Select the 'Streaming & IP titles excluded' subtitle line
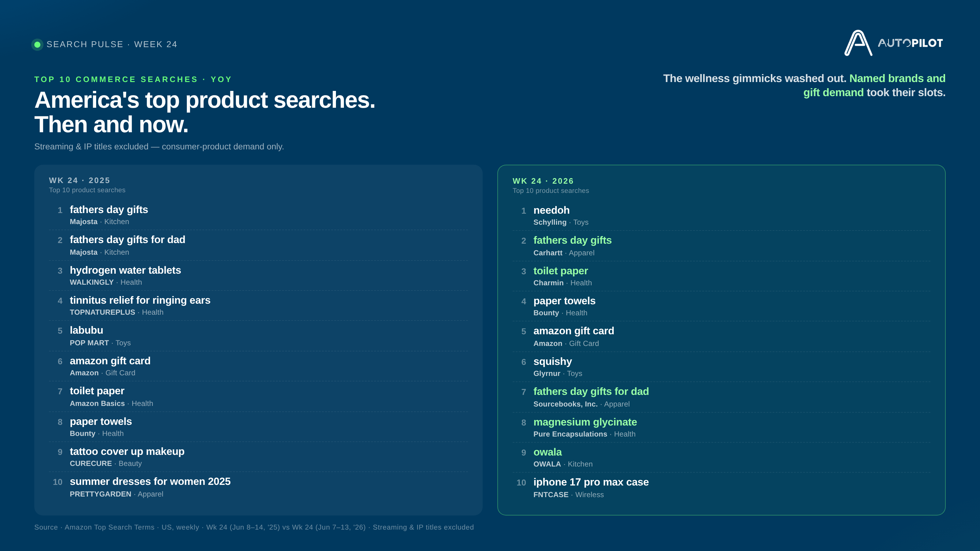The image size is (980, 551). point(159,146)
